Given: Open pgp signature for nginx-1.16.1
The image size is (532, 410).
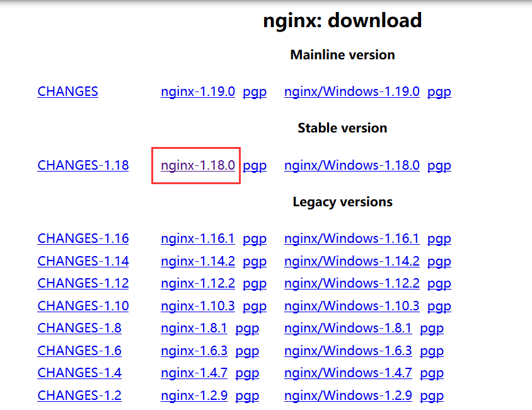Looking at the screenshot, I should (x=255, y=238).
